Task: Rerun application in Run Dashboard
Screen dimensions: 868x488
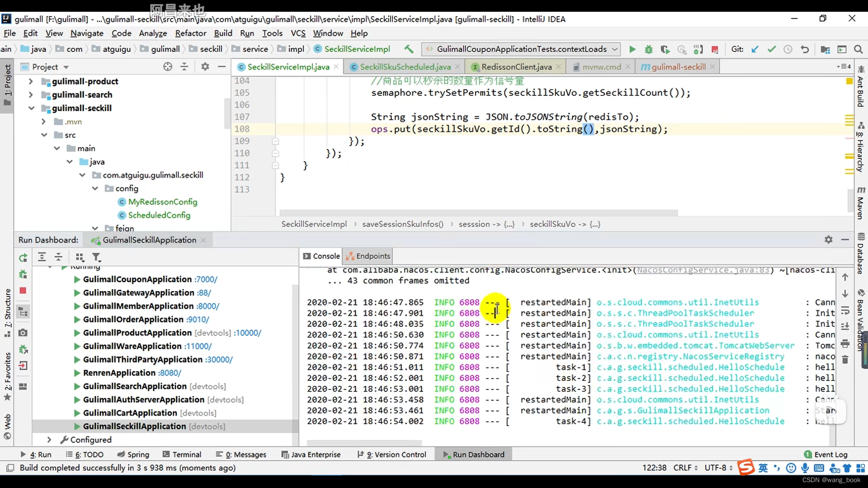Action: (x=23, y=258)
